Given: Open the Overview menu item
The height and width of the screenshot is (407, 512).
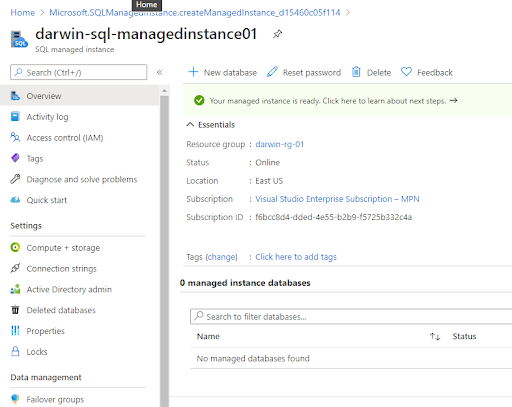Looking at the screenshot, I should click(x=79, y=96).
